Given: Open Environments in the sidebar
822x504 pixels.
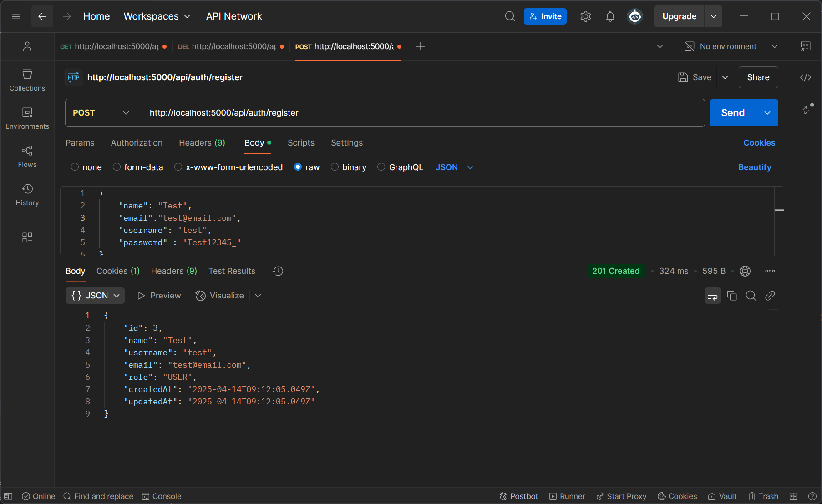Looking at the screenshot, I should coord(27,118).
